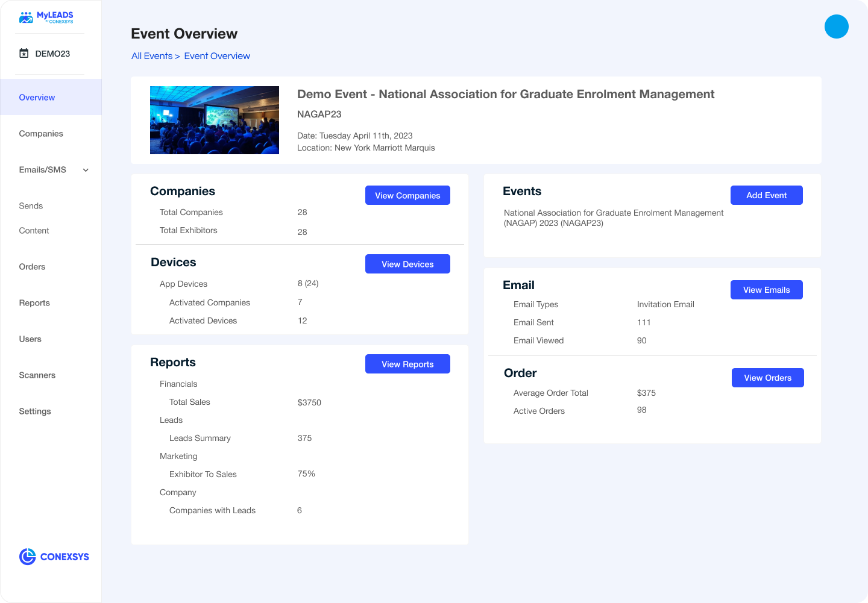This screenshot has height=603, width=868.
Task: Open the Content submenu item
Action: [34, 231]
